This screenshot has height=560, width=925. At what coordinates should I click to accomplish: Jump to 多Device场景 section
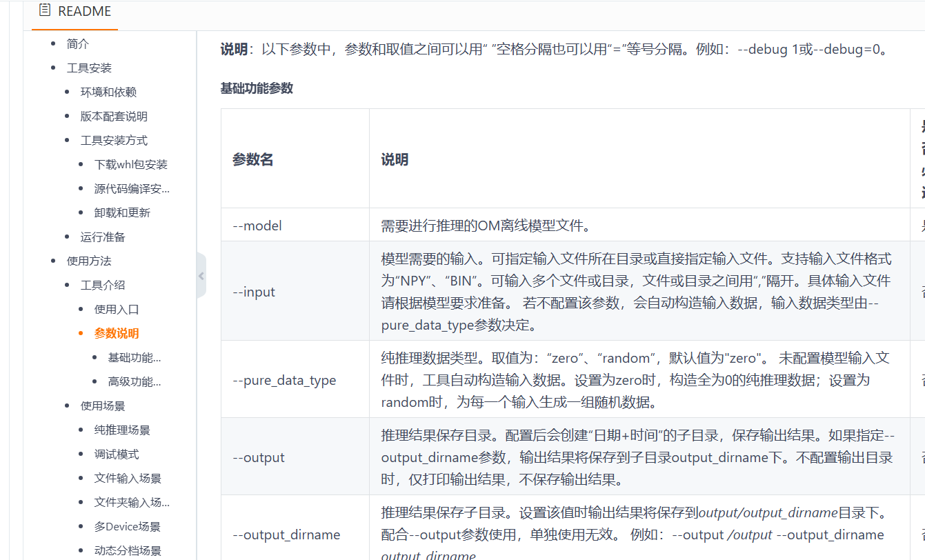coord(128,527)
